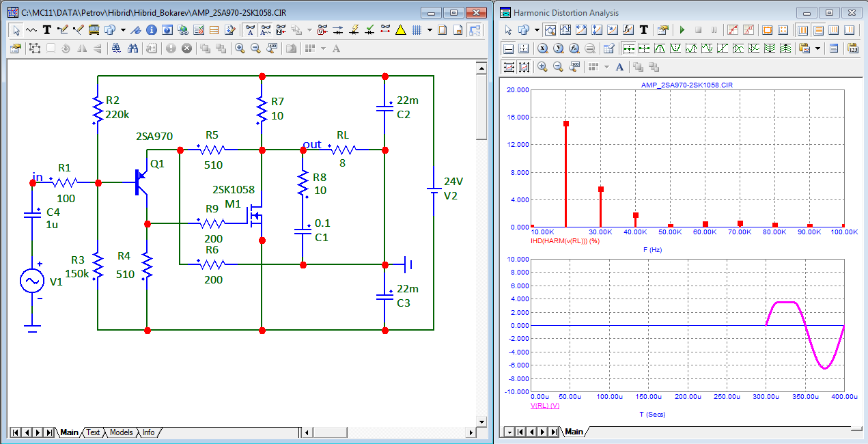Switch to the Text tab
The image size is (868, 444).
point(93,432)
